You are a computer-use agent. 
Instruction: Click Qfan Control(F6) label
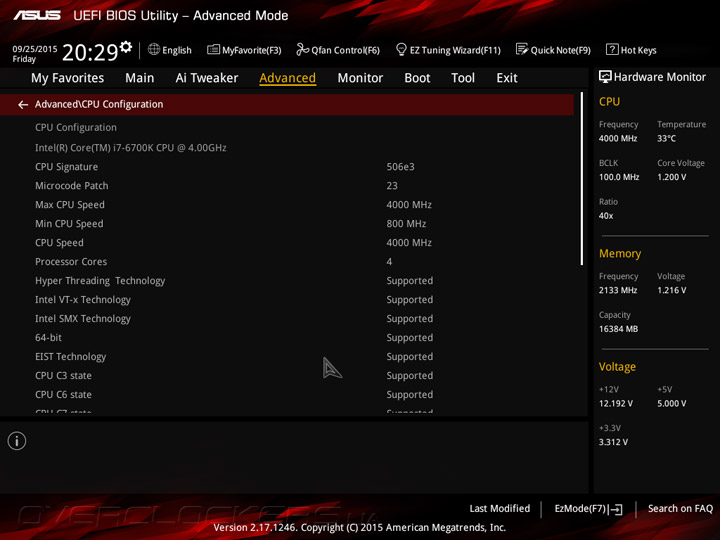coord(345,50)
